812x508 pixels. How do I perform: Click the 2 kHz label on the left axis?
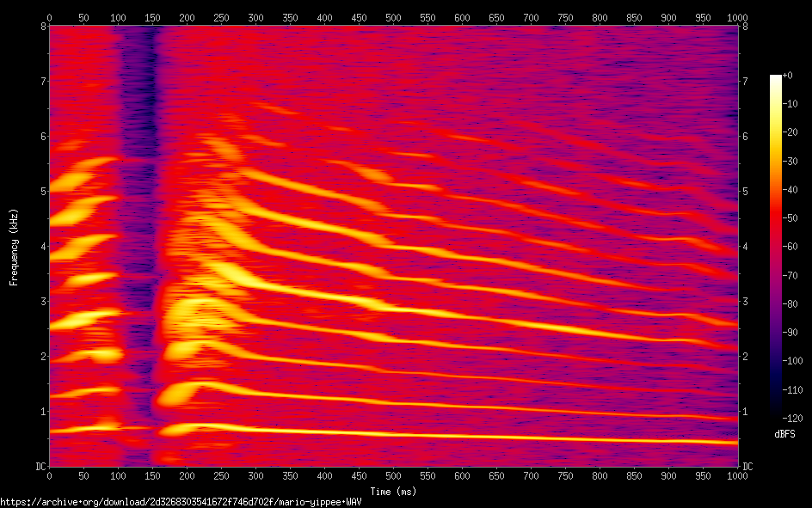pos(42,357)
